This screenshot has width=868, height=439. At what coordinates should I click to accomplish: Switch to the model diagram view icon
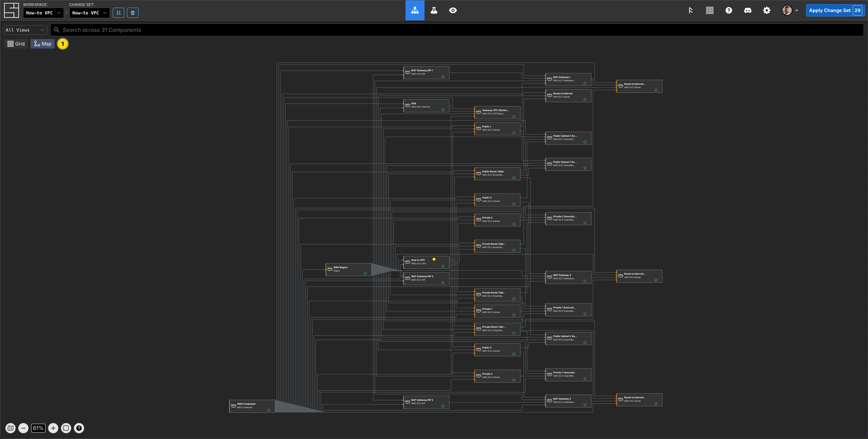pyautogui.click(x=415, y=10)
